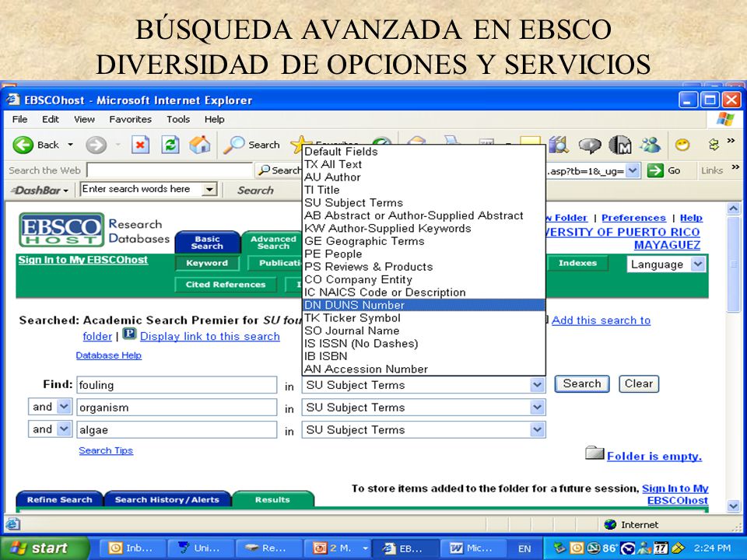Click the Forward arrow toolbar icon

pos(96,145)
